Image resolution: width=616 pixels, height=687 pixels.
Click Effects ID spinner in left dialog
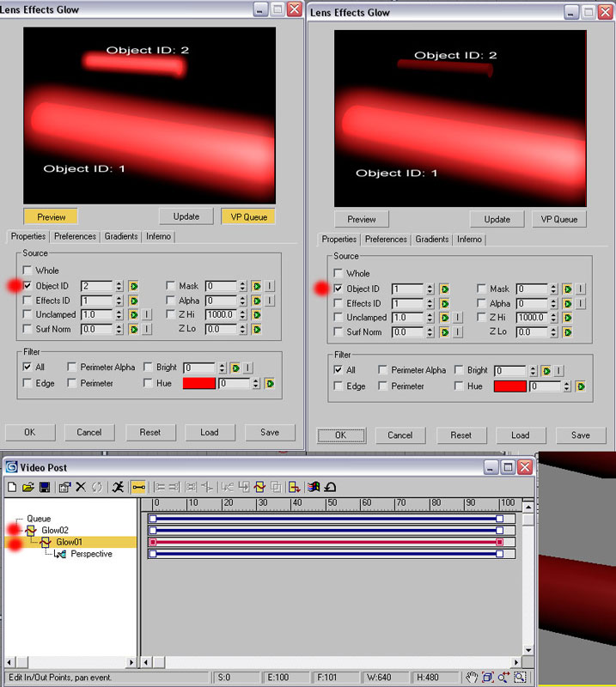pos(119,301)
